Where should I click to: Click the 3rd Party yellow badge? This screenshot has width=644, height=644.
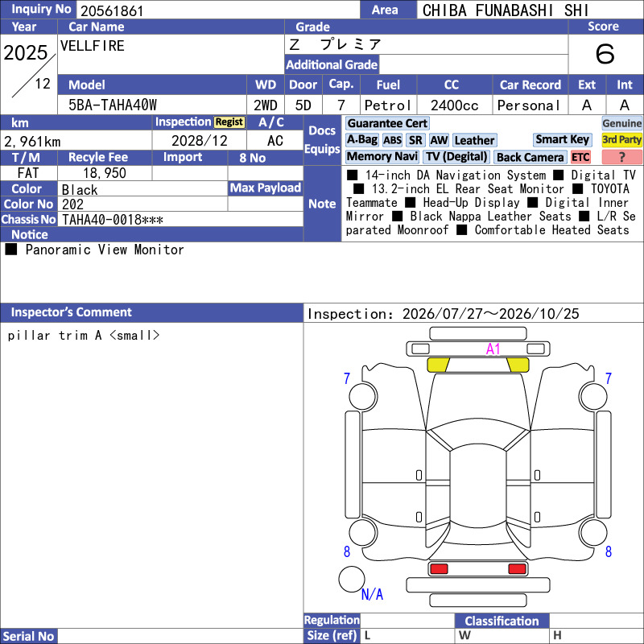click(621, 139)
